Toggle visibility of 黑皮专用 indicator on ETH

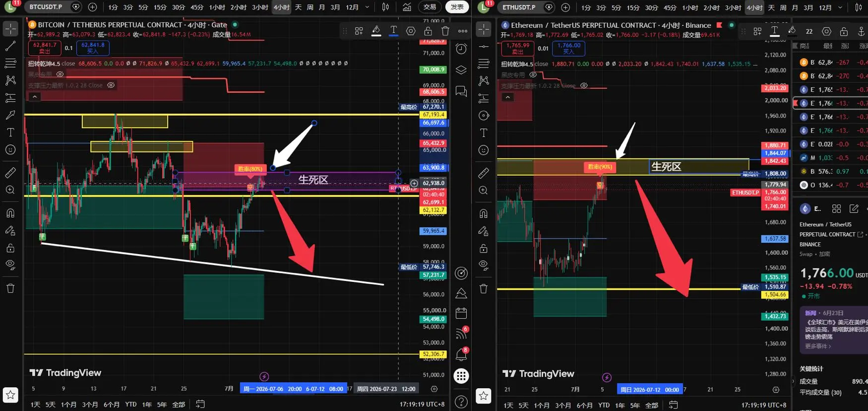coord(533,74)
